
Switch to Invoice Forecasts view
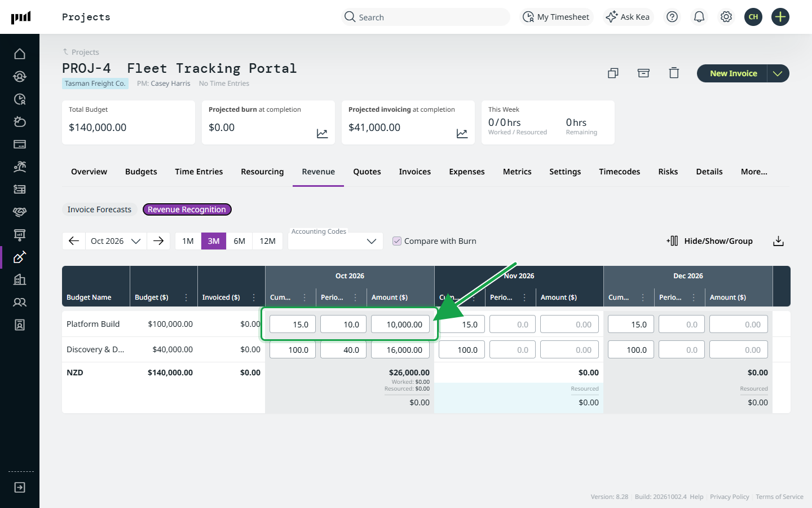click(x=99, y=209)
